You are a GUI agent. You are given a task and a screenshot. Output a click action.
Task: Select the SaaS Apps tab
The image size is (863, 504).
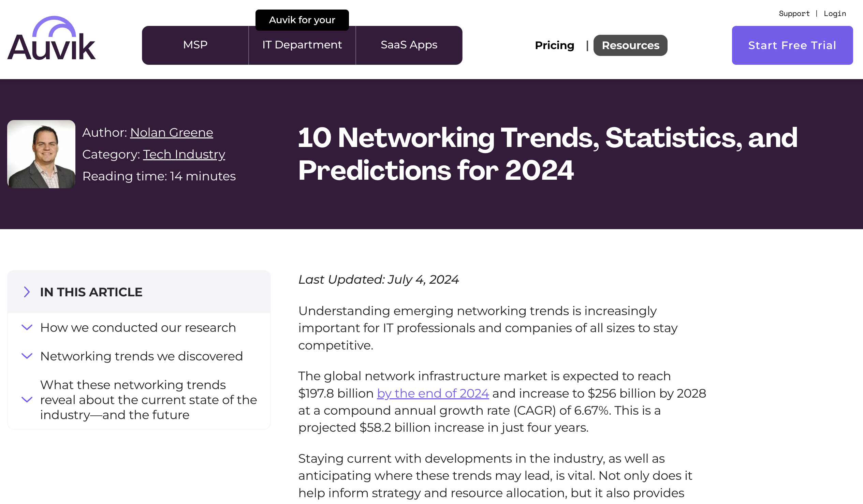coord(409,45)
